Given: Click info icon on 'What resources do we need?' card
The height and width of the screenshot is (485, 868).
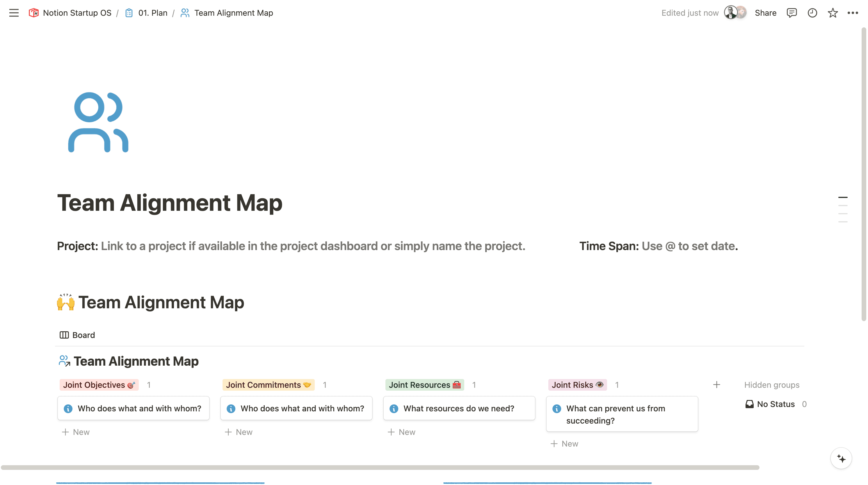Looking at the screenshot, I should [x=394, y=408].
